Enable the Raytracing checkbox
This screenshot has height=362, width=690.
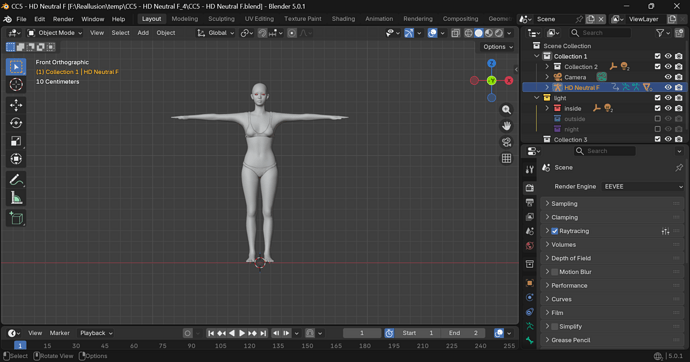click(554, 231)
